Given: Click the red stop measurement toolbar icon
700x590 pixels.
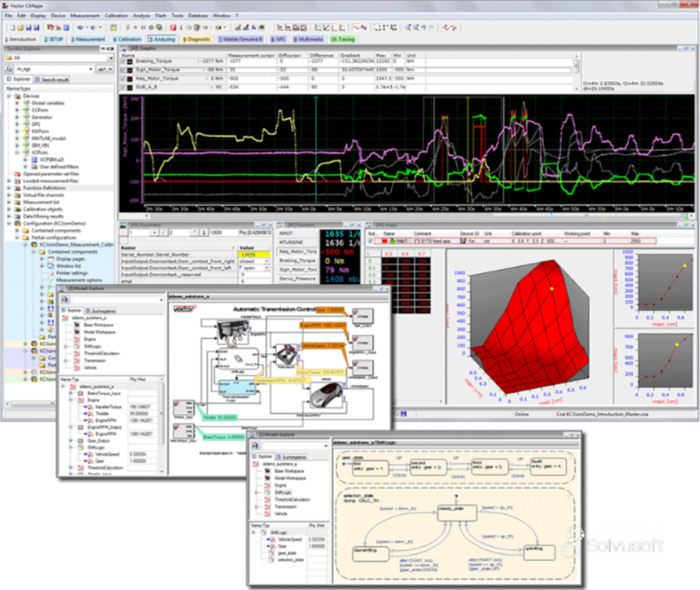Looking at the screenshot, I should point(173,27).
